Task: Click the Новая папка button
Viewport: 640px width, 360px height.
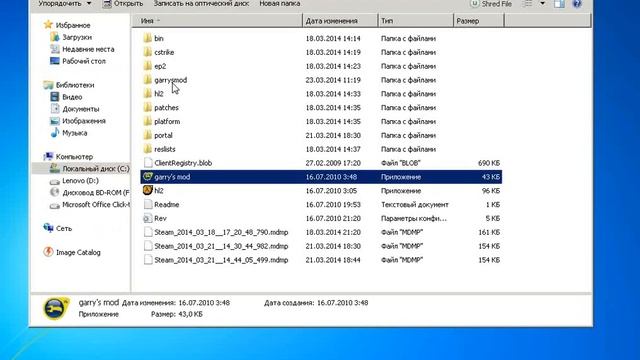Action: coord(280,4)
